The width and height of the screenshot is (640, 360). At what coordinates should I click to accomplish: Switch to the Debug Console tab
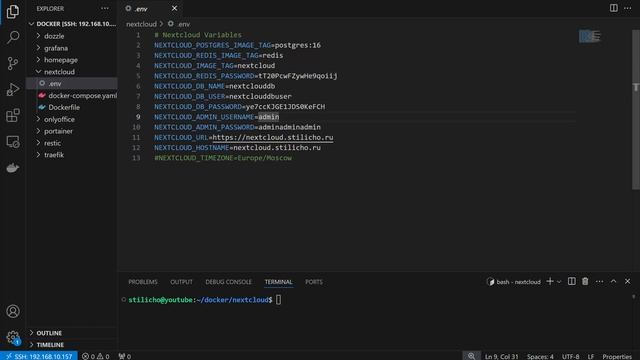point(229,282)
